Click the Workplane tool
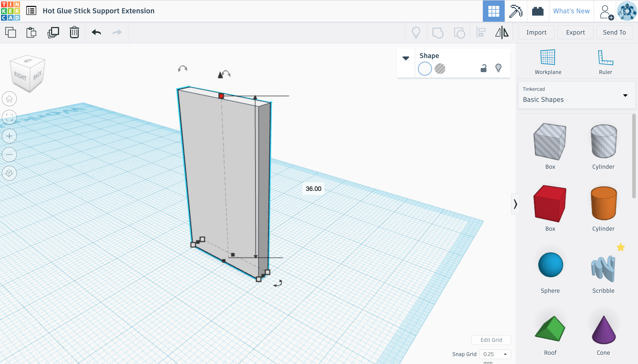 [x=548, y=62]
